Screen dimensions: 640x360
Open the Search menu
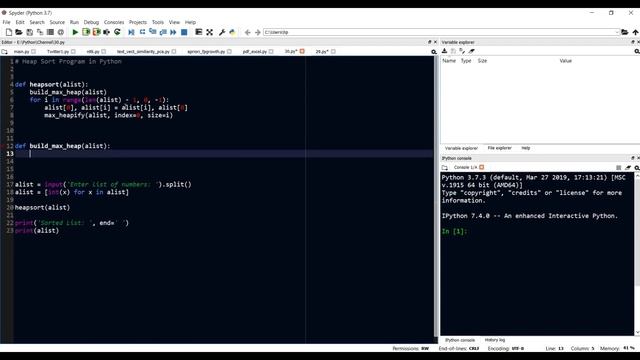pyautogui.click(x=37, y=22)
